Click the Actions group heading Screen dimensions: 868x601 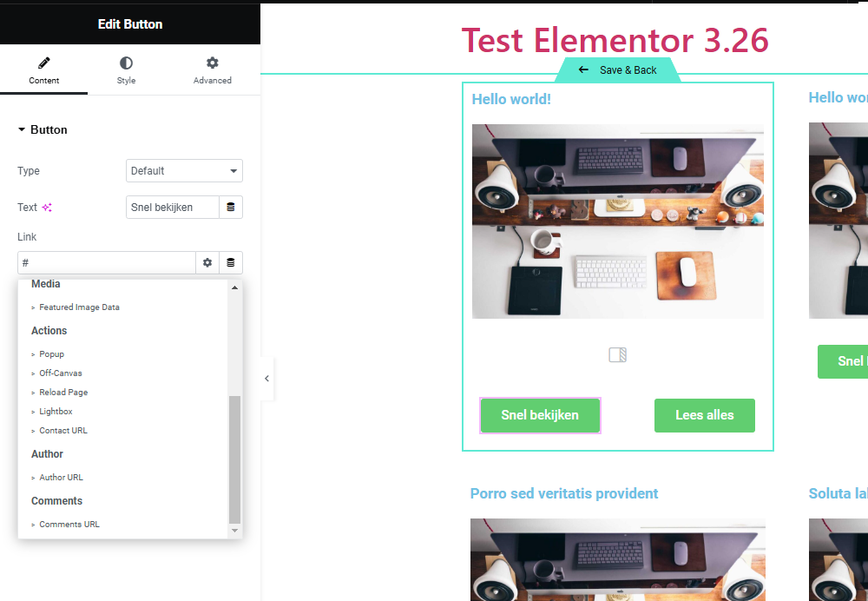click(49, 331)
